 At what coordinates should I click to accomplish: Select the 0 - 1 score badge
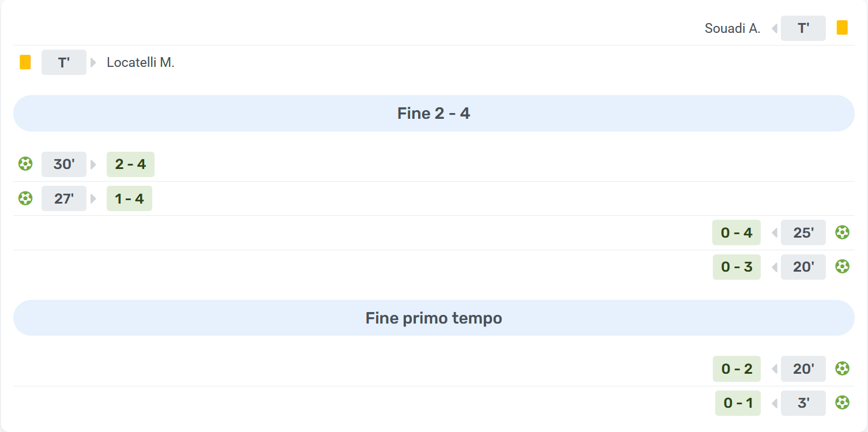[x=738, y=403]
